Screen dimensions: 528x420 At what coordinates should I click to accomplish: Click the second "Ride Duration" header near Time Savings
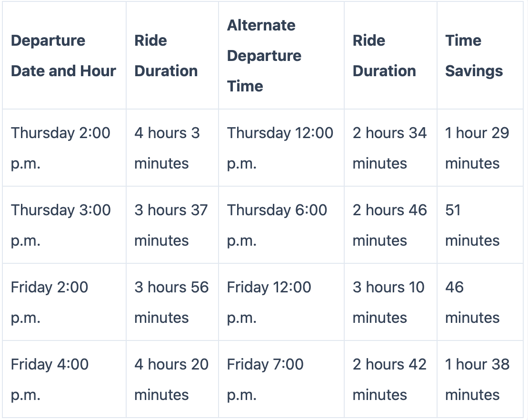tap(390, 56)
